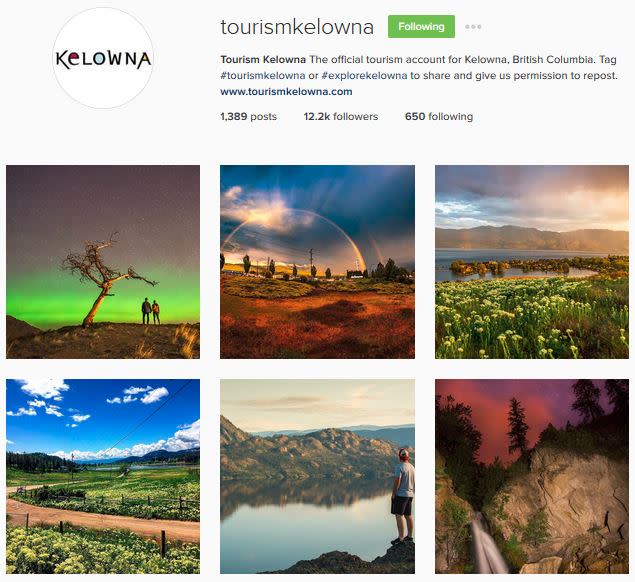Click the 1,389 posts count
The height and width of the screenshot is (582, 635).
point(249,117)
